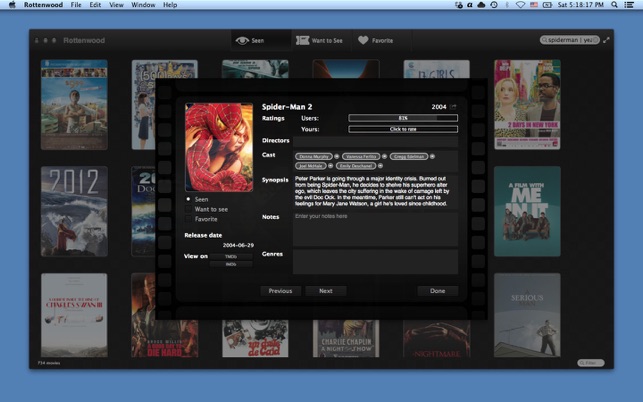This screenshot has height=402, width=643.
Task: Open the Window menu
Action: (x=143, y=5)
